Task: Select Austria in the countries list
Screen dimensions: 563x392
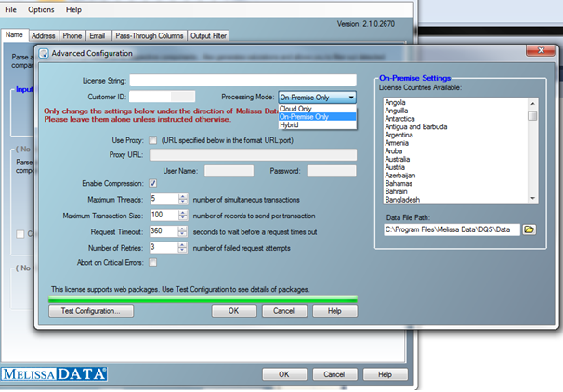Action: tap(395, 167)
